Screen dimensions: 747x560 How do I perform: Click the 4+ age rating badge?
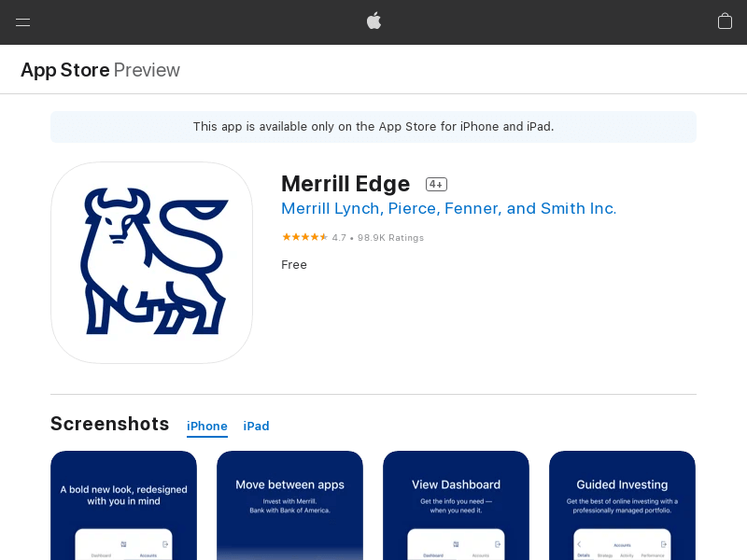(436, 184)
